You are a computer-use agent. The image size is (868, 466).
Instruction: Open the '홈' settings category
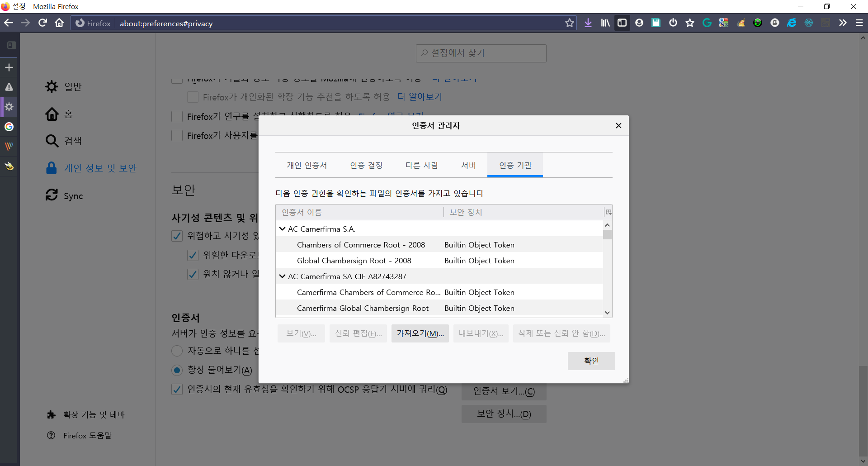coord(59,114)
